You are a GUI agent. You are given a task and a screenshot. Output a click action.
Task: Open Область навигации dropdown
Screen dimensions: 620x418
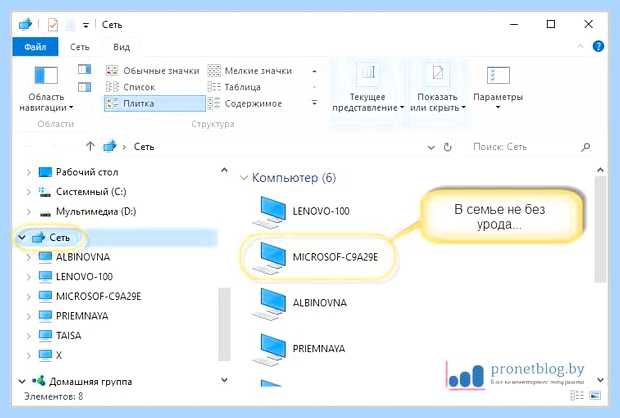tap(46, 89)
